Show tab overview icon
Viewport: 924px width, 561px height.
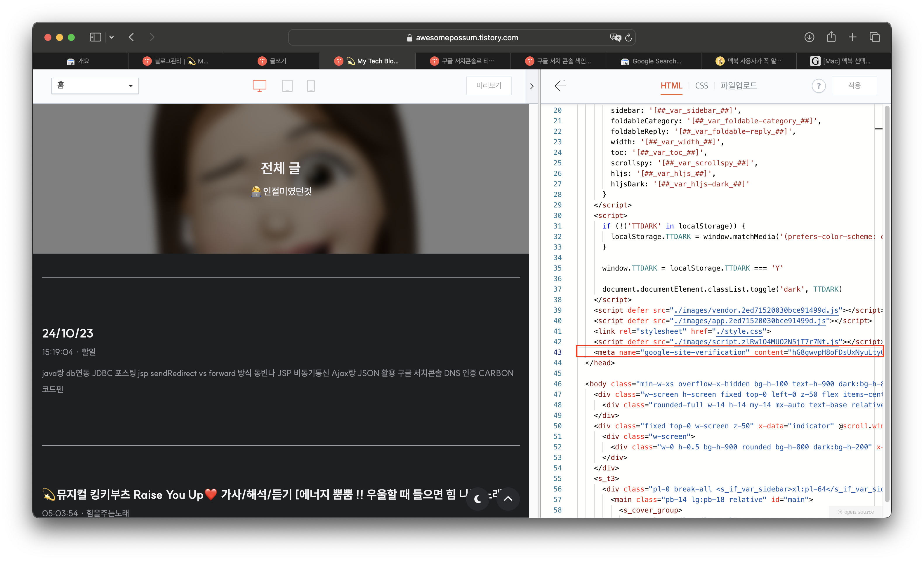(875, 37)
